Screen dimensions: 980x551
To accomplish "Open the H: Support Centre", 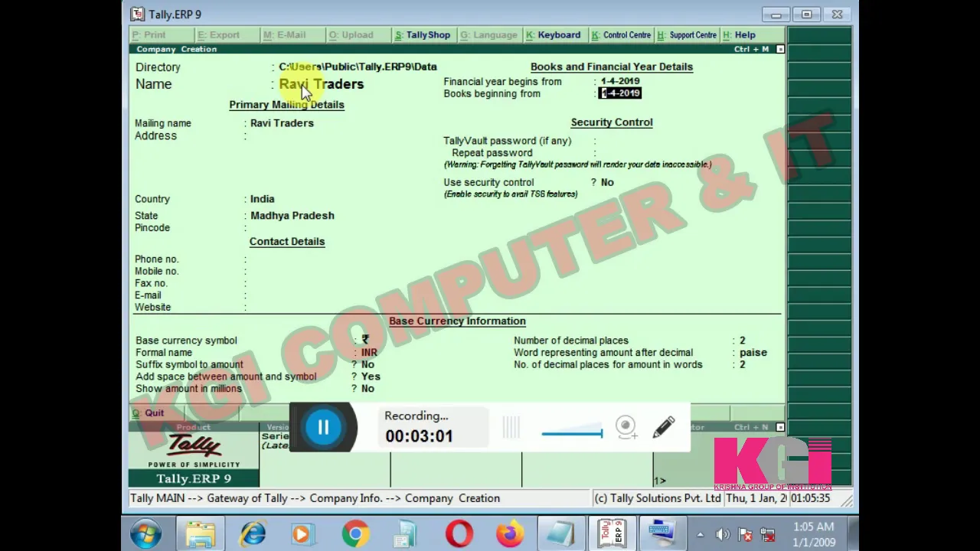I will [688, 34].
